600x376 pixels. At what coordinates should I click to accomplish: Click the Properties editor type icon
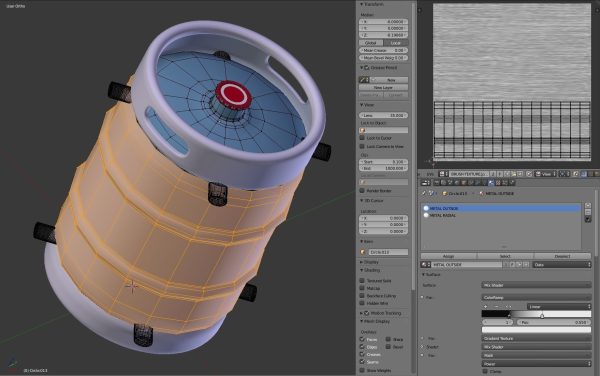click(x=426, y=183)
